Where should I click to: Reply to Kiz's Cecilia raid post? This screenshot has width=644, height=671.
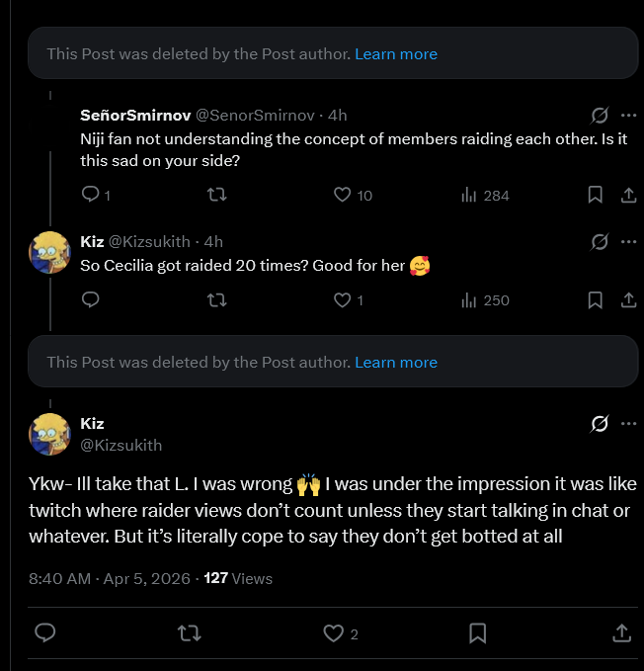[90, 299]
